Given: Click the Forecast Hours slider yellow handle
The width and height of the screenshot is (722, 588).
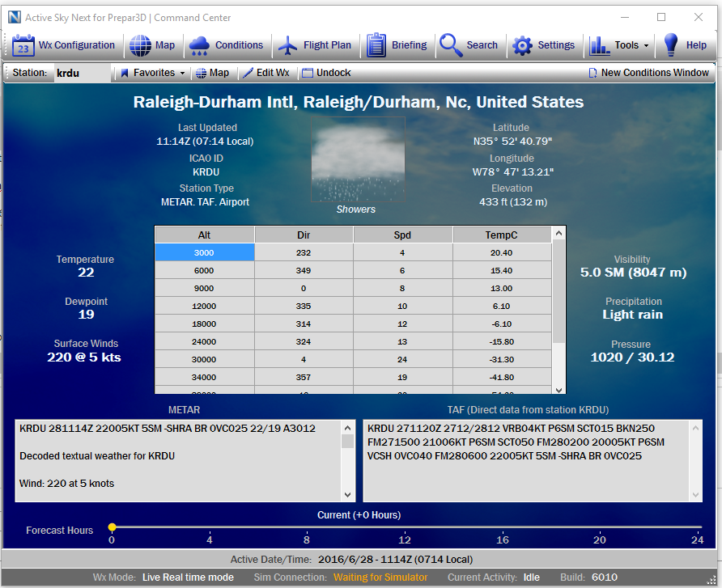Looking at the screenshot, I should (112, 527).
